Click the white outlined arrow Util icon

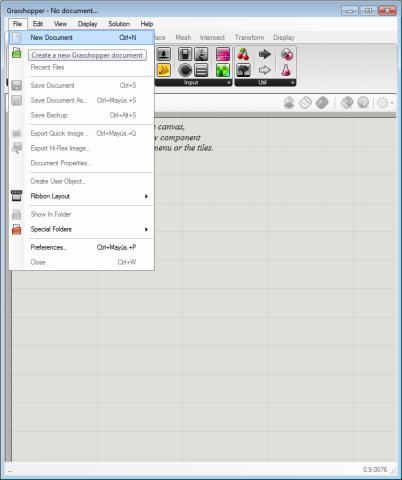[x=265, y=70]
